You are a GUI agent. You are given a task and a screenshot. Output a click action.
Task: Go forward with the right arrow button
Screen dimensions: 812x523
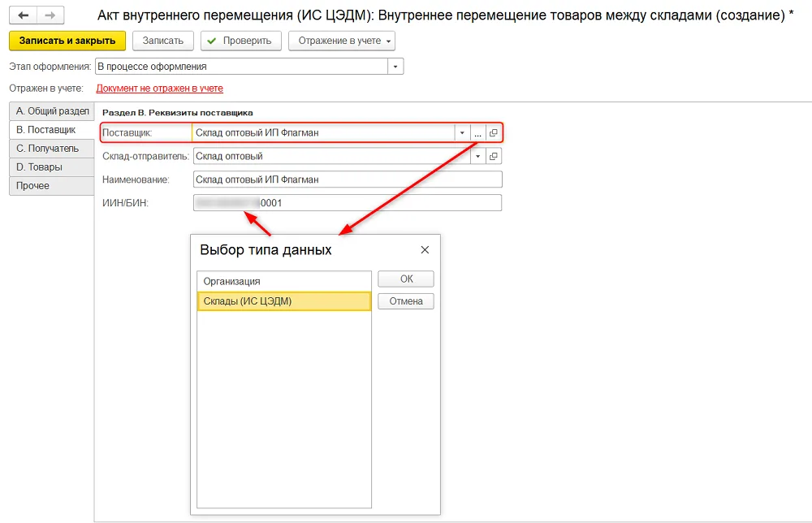[x=50, y=15]
